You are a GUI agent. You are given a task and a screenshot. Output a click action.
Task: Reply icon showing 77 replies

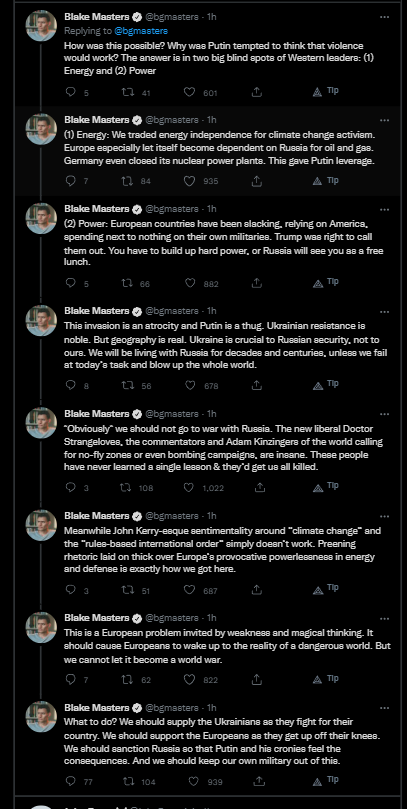tap(71, 781)
